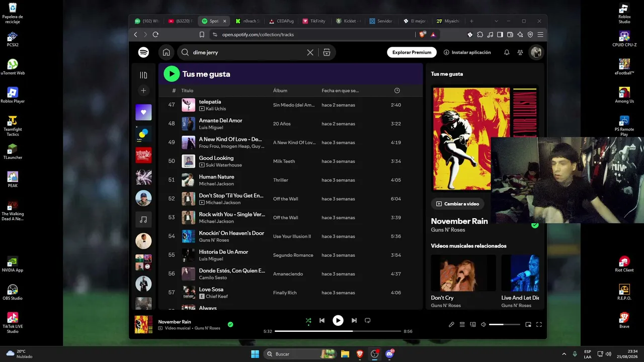Open the connect to device icon
The height and width of the screenshot is (362, 644).
[x=473, y=324]
